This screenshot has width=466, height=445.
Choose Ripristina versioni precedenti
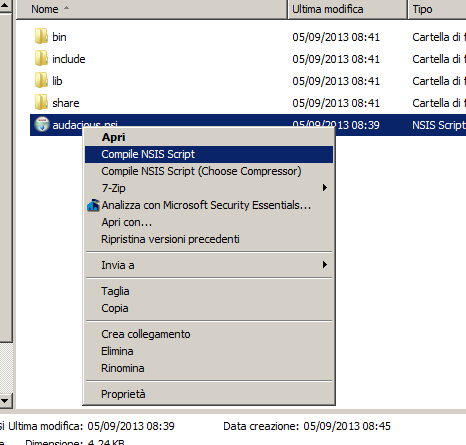(209, 239)
